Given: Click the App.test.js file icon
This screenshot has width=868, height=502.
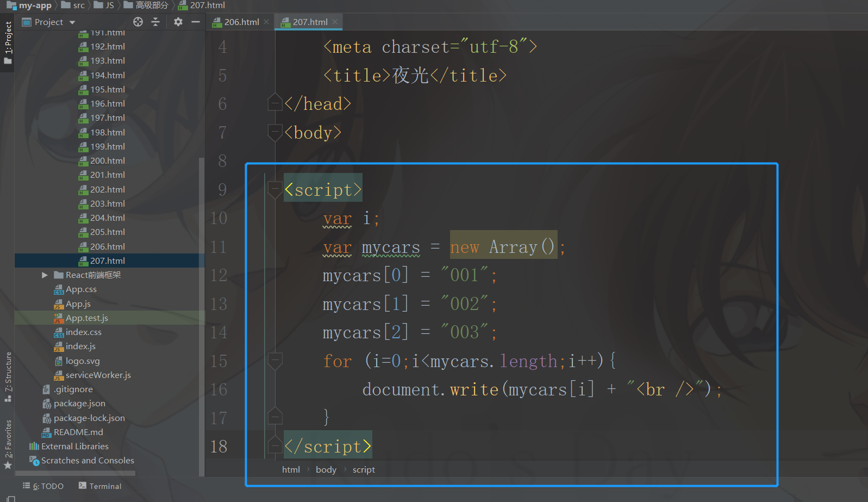Looking at the screenshot, I should (59, 318).
